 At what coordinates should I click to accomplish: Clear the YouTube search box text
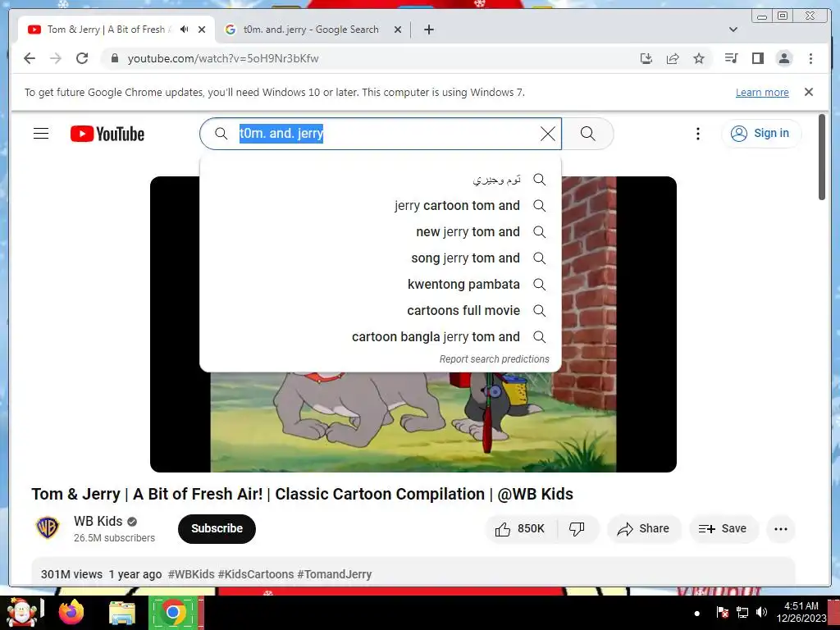[x=547, y=134]
